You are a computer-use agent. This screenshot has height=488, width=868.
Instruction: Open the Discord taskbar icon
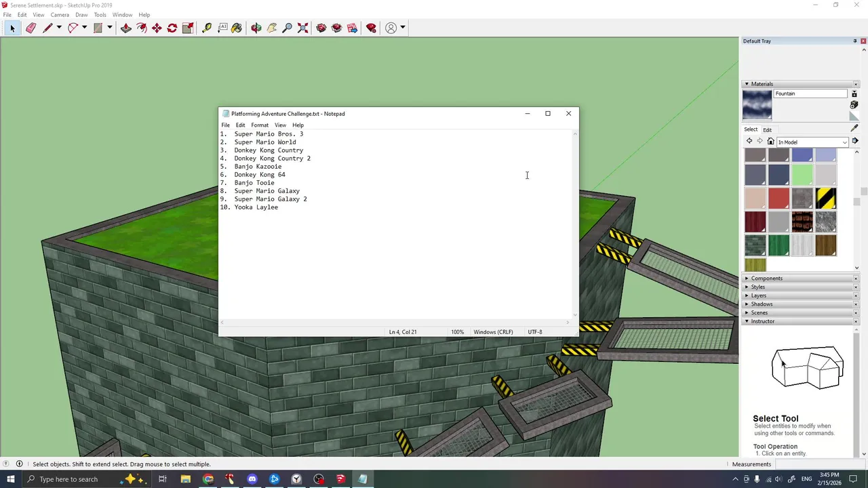252,479
